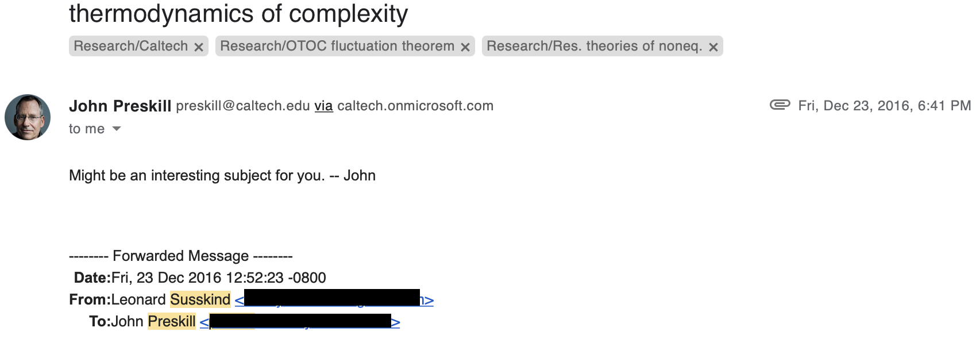Open the Research/OTOC fluctuation theorem label

tap(337, 46)
